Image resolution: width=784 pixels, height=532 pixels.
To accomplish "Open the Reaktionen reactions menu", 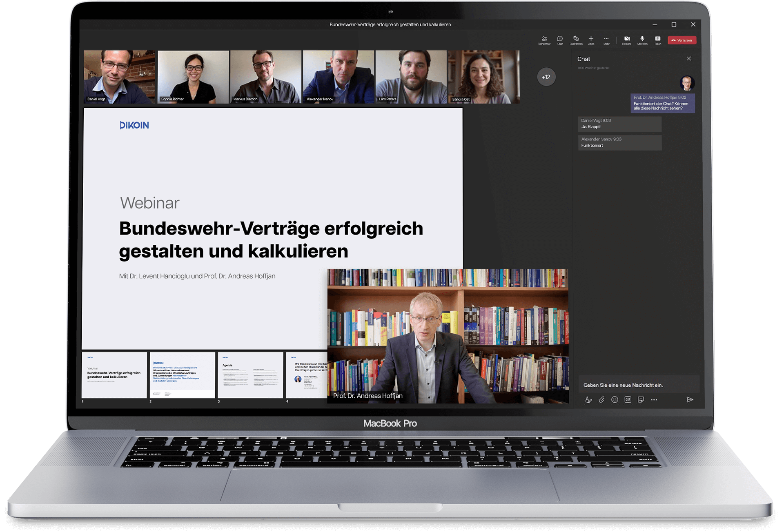I will click(576, 40).
